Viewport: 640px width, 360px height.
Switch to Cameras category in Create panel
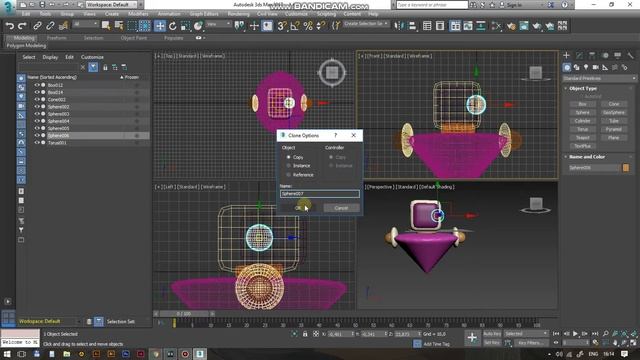click(x=596, y=67)
